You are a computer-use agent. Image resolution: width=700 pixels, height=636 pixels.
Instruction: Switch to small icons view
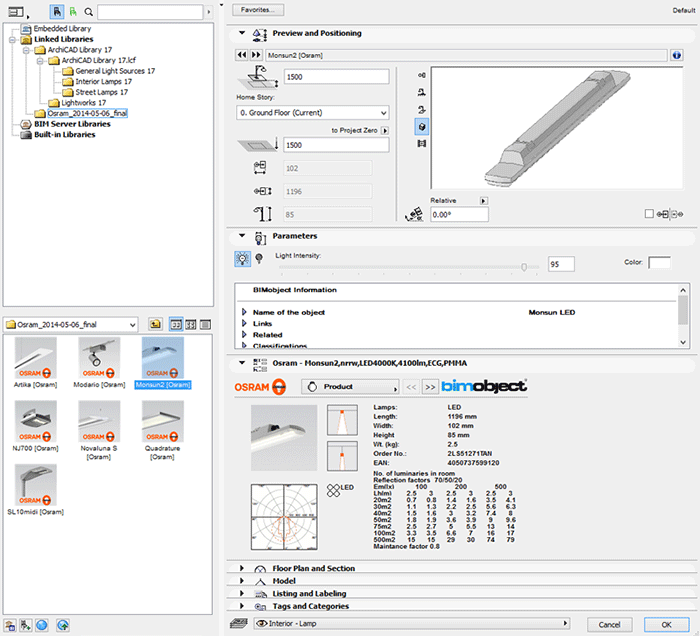[191, 324]
